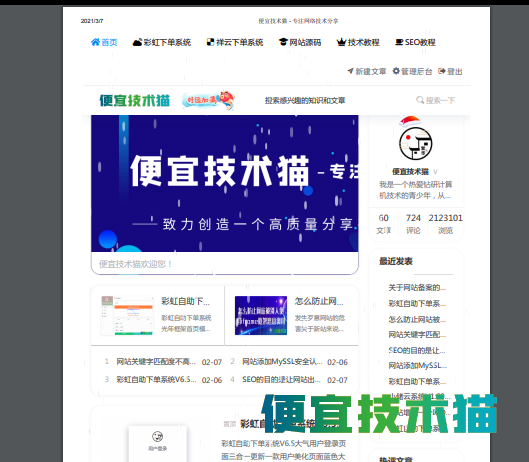Viewport: 529px width, 462px height.
Task: Click the large 便宜技术猫 blue banner
Action: (225, 183)
